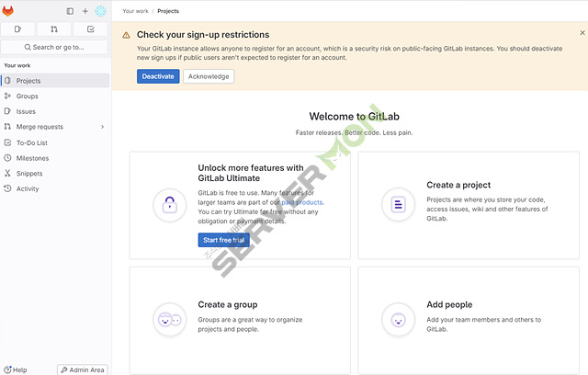The width and height of the screenshot is (588, 375).
Task: Click the Help link at the bottom
Action: [x=16, y=369]
